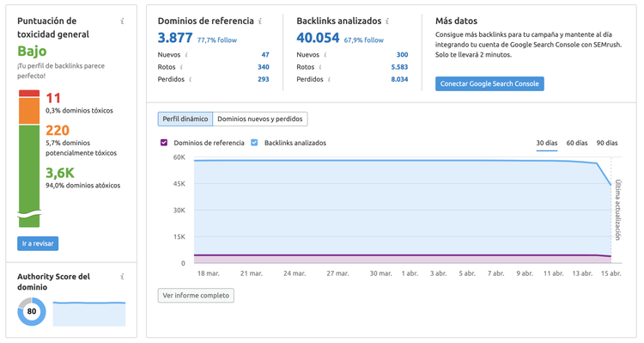Show info for Nuevos under Backlinks analizados
The height and width of the screenshot is (343, 644).
tap(325, 55)
